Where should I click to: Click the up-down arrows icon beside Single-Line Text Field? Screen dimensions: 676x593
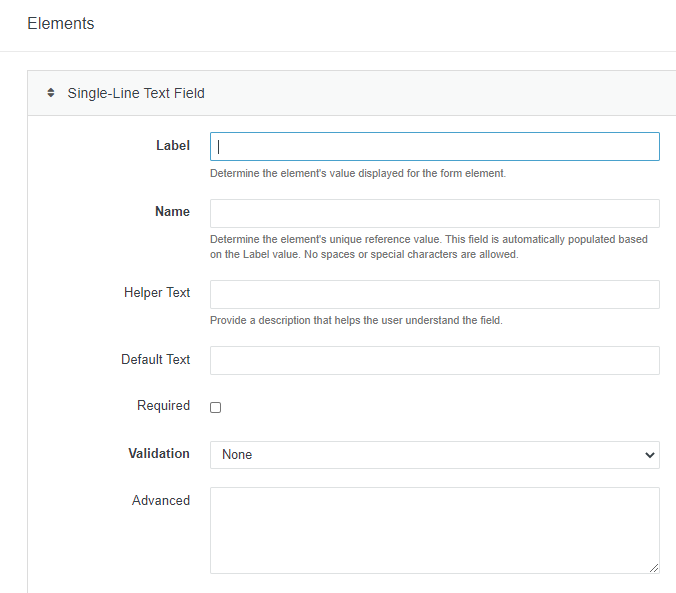[51, 93]
